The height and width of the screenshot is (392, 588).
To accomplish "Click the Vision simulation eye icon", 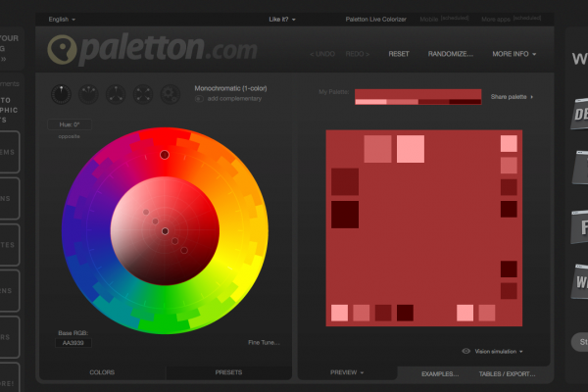I will tap(466, 351).
